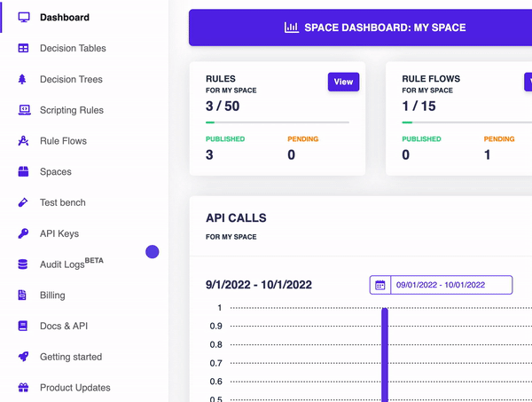Open the Spaces page
The image size is (532, 402).
(56, 172)
